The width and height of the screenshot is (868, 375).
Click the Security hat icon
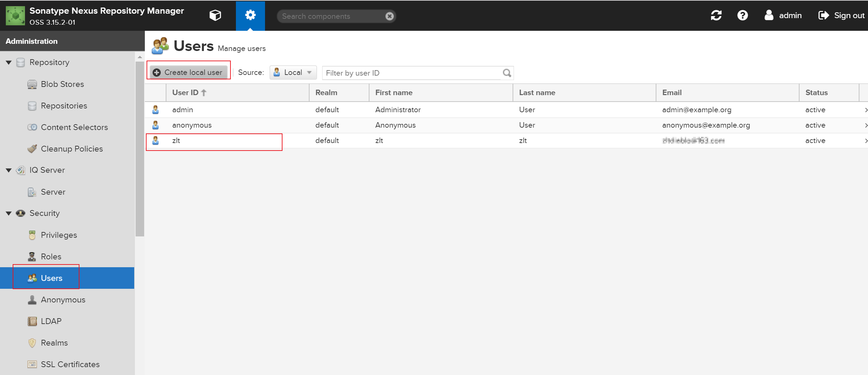click(21, 213)
